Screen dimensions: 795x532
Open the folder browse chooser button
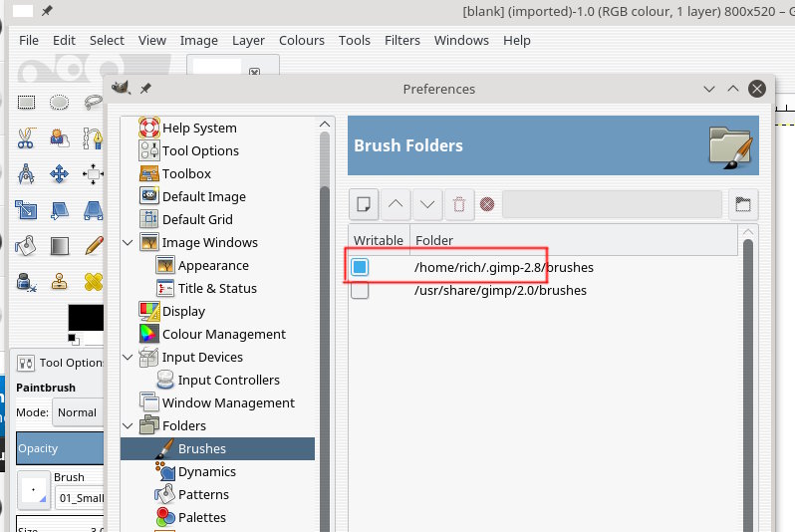[743, 204]
